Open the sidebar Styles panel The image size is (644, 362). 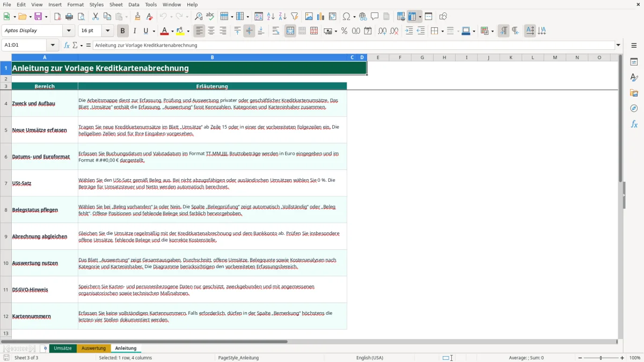(x=634, y=77)
